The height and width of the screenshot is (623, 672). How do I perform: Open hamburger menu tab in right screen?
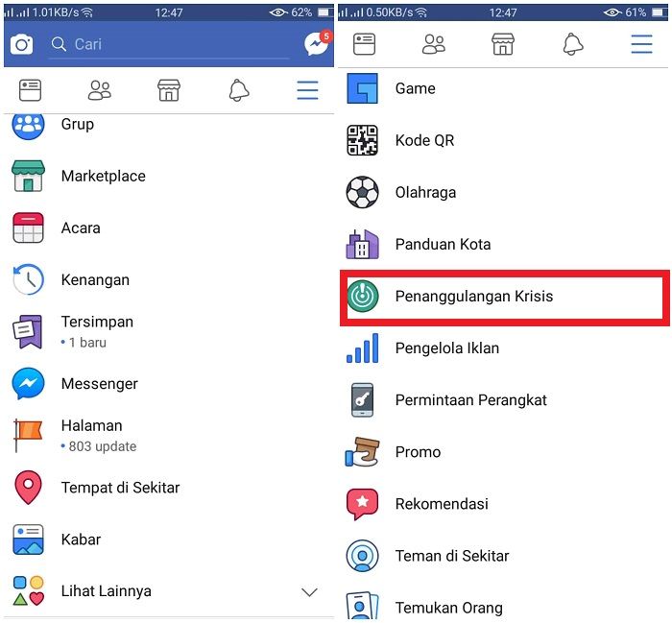click(x=641, y=44)
